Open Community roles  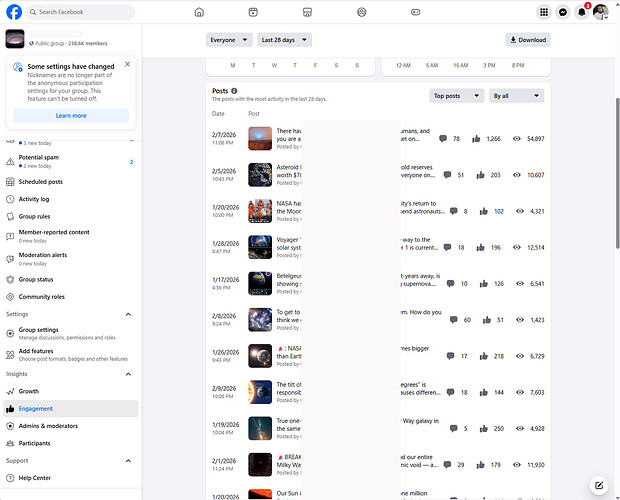pos(71,297)
